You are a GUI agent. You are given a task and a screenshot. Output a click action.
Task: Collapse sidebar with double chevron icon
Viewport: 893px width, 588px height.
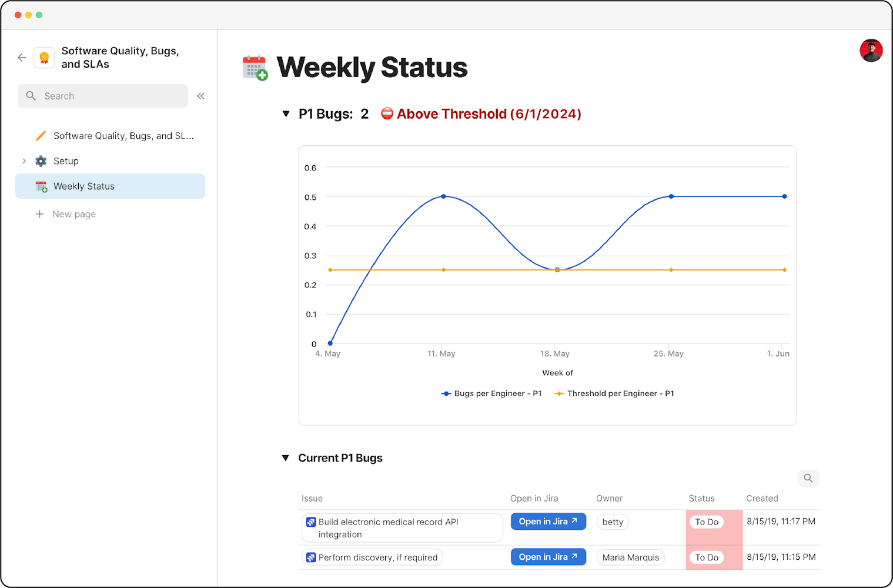tap(200, 96)
